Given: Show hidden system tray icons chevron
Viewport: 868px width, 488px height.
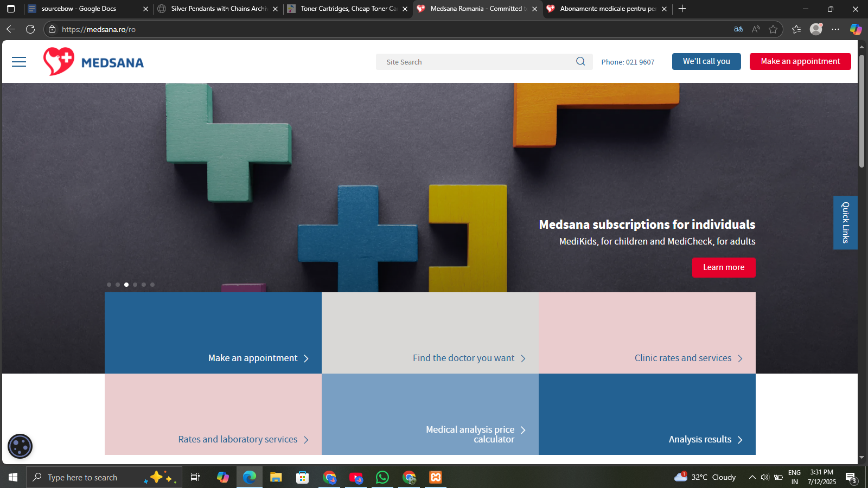Looking at the screenshot, I should pyautogui.click(x=752, y=477).
